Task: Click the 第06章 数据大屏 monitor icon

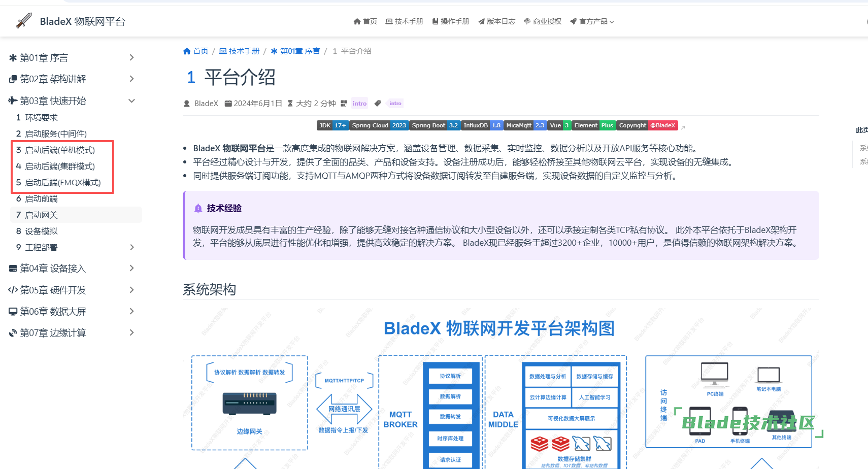Action: click(13, 312)
